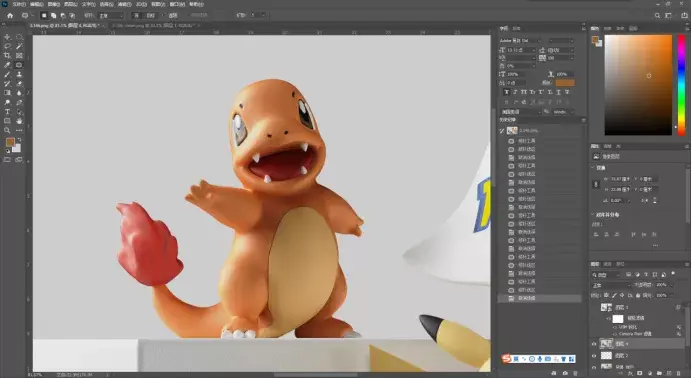
Task: Select the Pen tool
Action: (x=19, y=102)
